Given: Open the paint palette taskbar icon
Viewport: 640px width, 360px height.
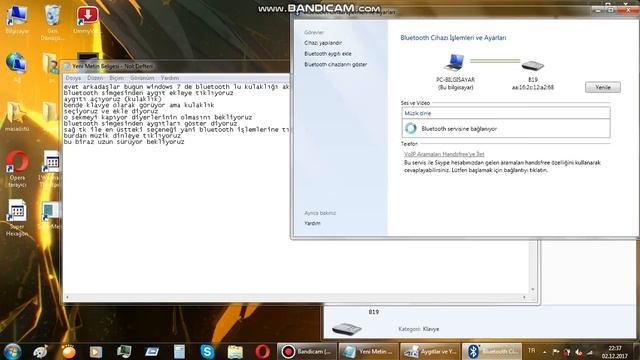Looking at the screenshot, I should pos(41,351).
